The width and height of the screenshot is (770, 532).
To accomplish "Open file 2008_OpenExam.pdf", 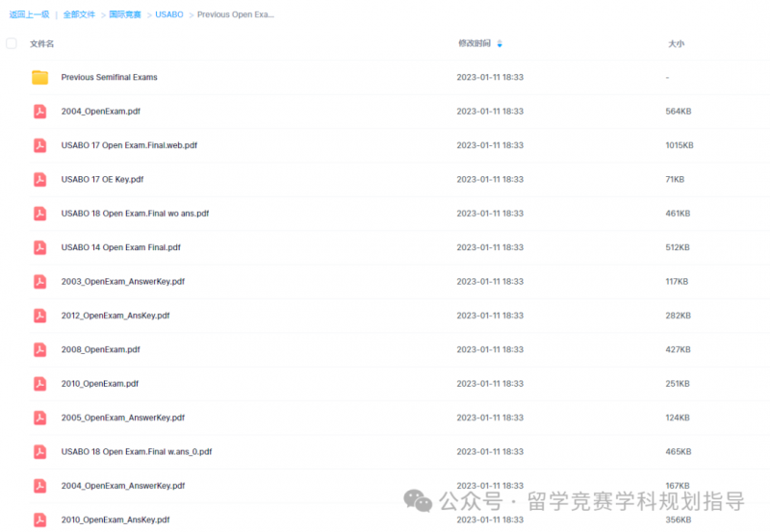I will click(101, 349).
